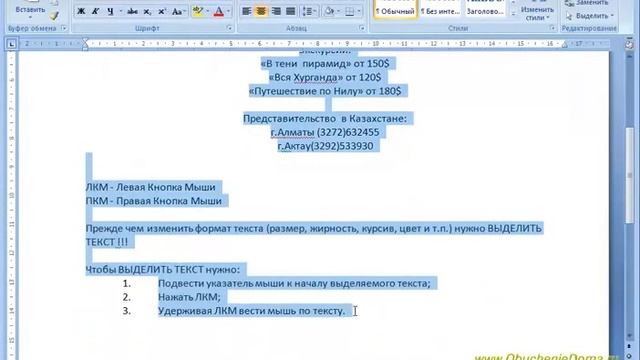Screen dimensions: 640x360
Task: Apply the Обычный style
Action: pyautogui.click(x=395, y=9)
